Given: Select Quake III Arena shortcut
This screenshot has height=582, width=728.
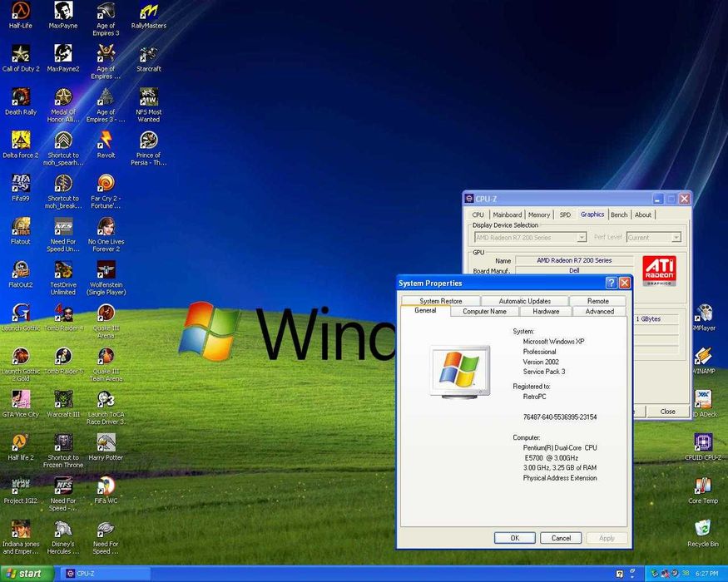Looking at the screenshot, I should tap(106, 321).
